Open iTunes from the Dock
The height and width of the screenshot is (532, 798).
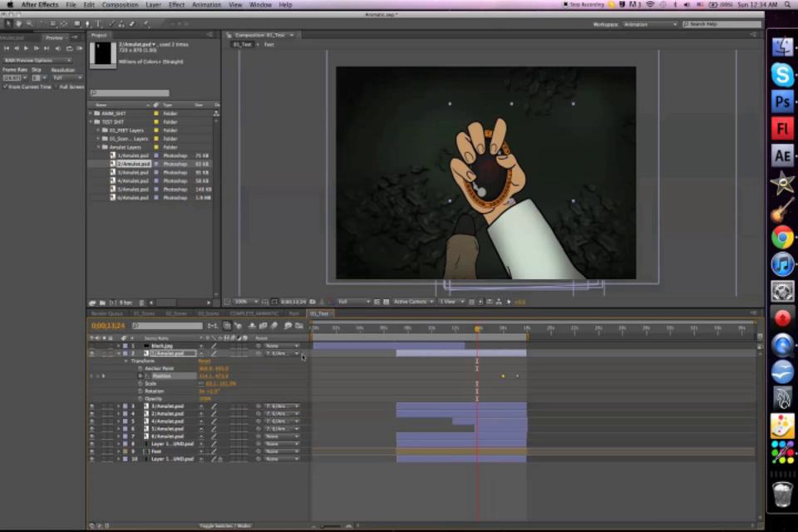coord(782,264)
